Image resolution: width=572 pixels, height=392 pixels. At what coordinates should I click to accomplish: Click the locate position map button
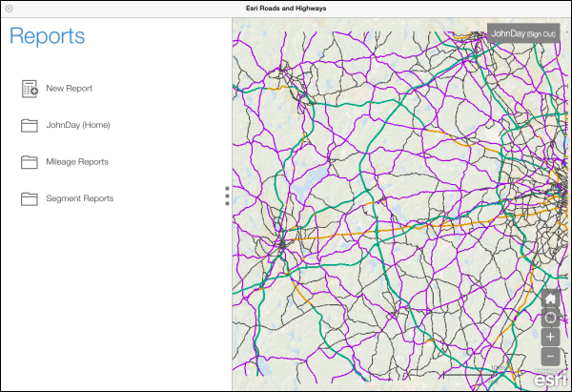(x=550, y=318)
